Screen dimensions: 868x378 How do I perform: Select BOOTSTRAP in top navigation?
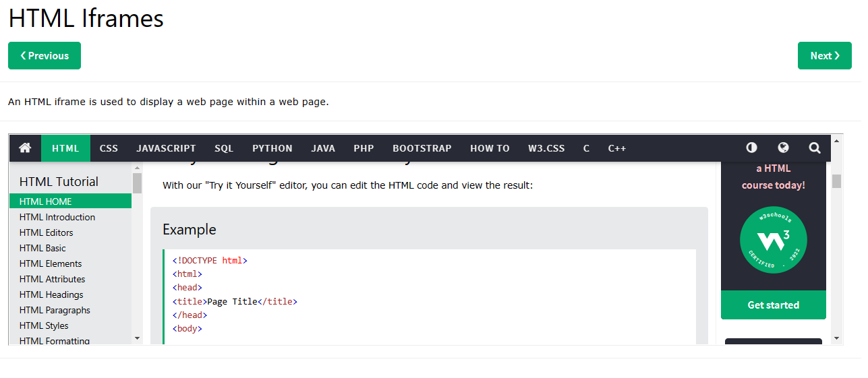[x=422, y=148]
